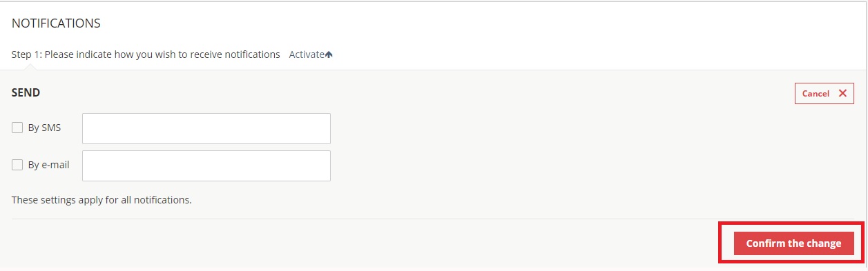Click the SEND section title

[x=26, y=92]
